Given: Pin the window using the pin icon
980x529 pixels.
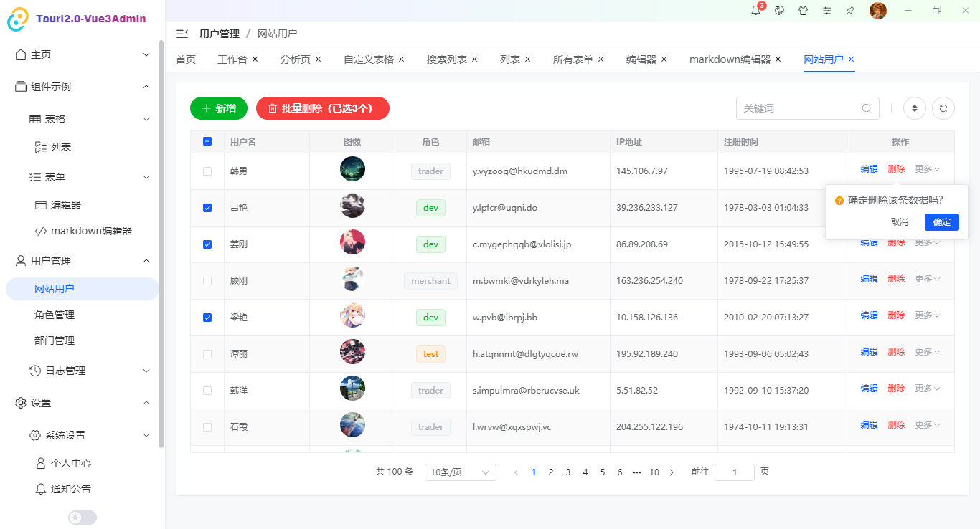Looking at the screenshot, I should point(850,11).
